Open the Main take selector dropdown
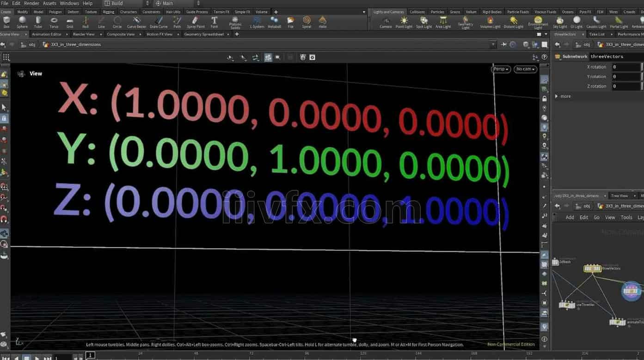Viewport: 644px width, 360px height. [x=178, y=3]
